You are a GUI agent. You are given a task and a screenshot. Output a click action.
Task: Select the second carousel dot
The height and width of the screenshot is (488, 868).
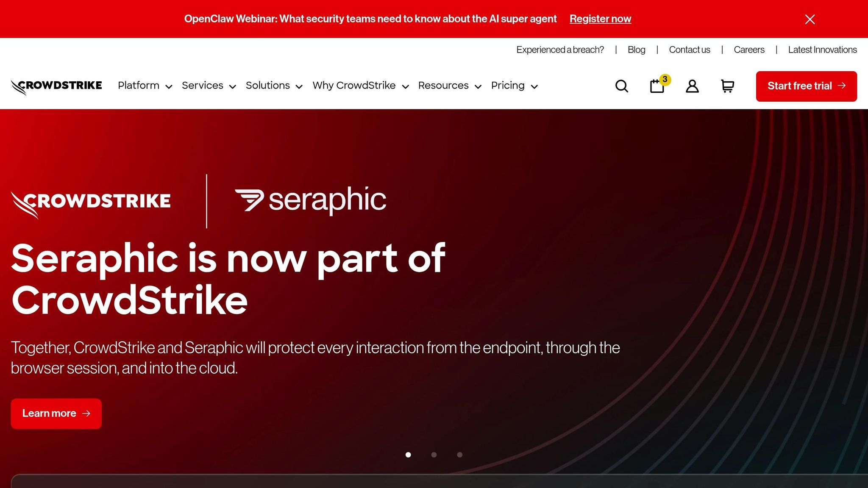[434, 455]
